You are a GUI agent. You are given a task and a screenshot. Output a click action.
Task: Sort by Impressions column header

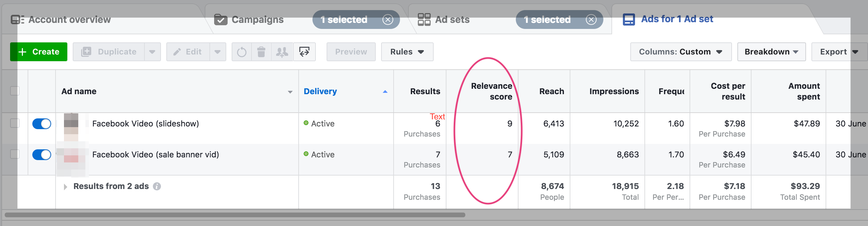(x=614, y=91)
